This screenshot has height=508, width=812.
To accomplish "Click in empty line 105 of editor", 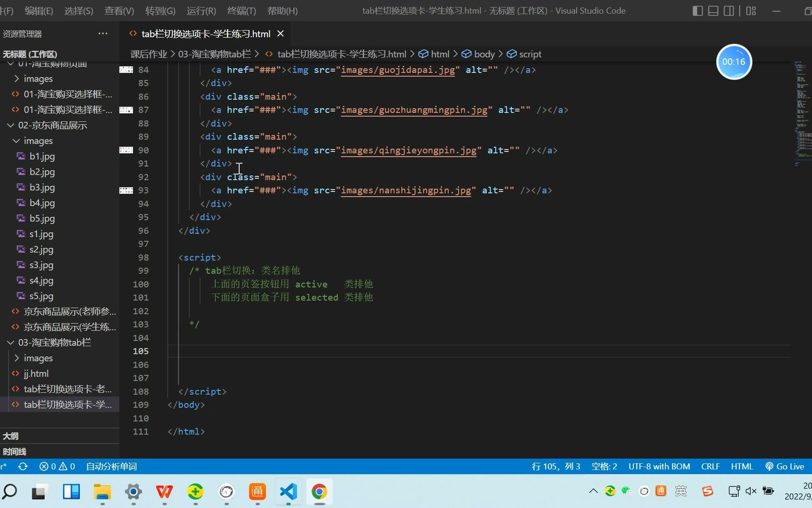I will coord(479,351).
